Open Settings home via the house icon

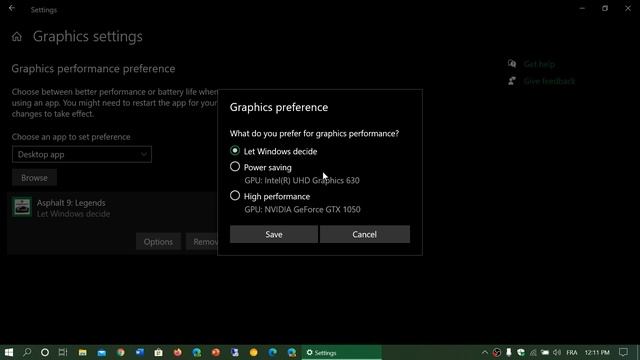coord(17,37)
